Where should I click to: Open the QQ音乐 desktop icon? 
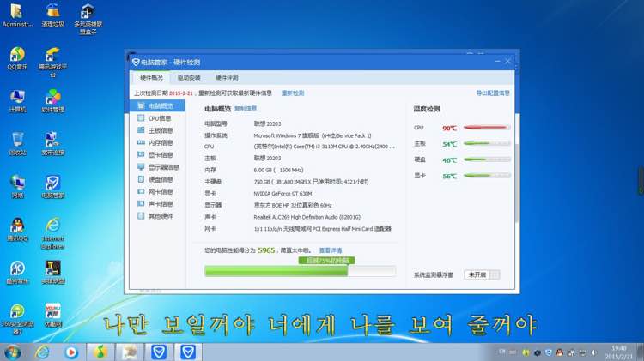[x=17, y=58]
